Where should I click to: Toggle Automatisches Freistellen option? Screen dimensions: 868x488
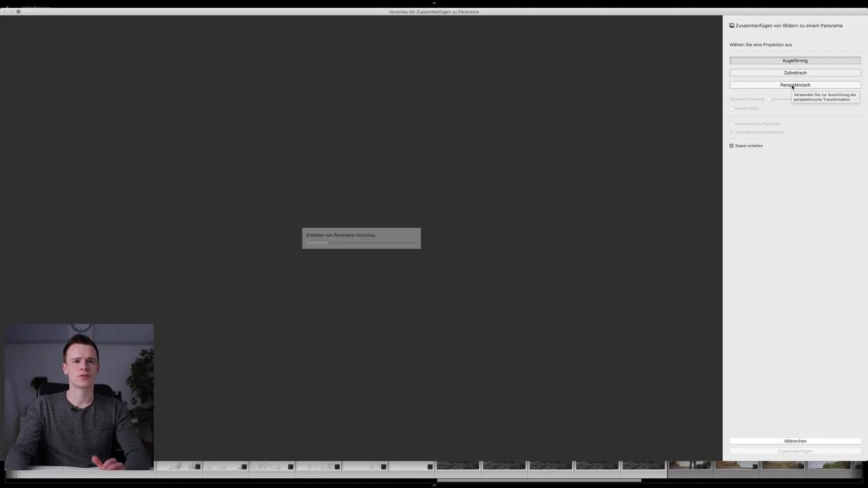coord(731,123)
